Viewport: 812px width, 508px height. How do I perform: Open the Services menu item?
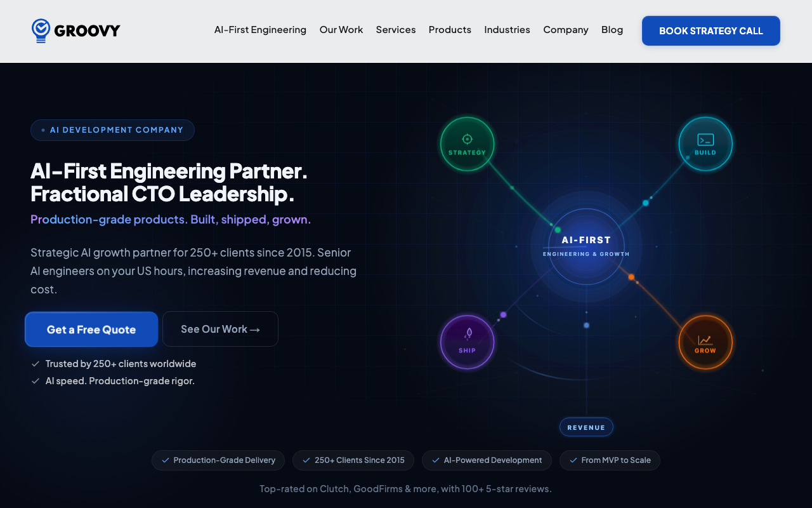coord(396,30)
